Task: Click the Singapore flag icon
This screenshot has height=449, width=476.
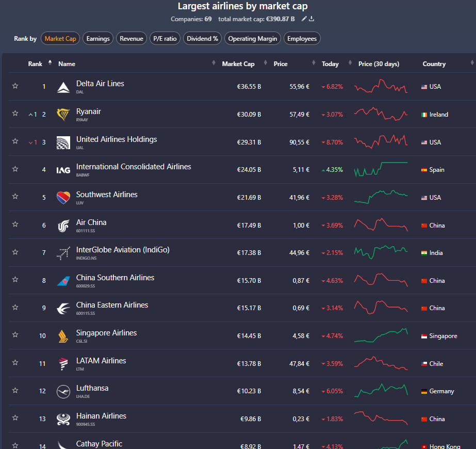Action: coord(424,336)
